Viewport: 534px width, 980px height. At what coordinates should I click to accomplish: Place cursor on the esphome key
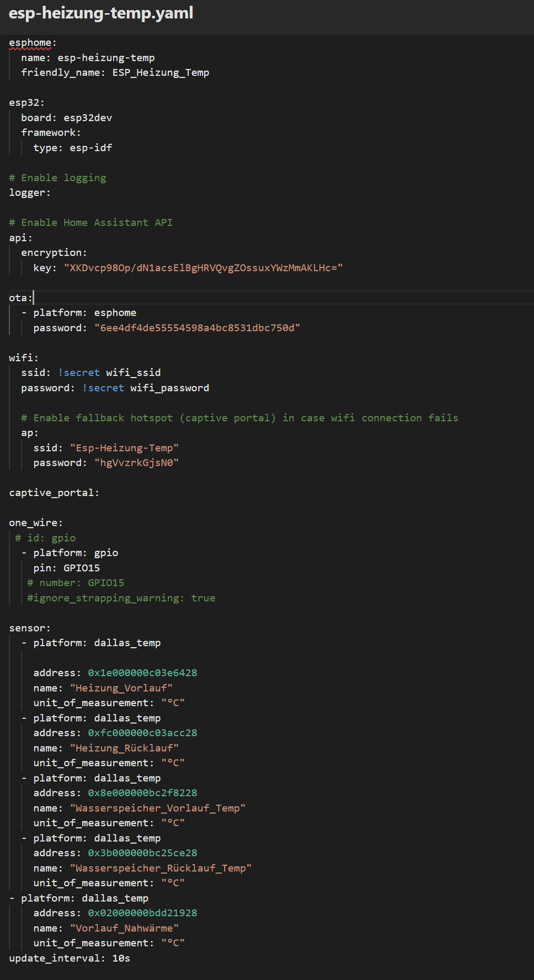(x=30, y=43)
